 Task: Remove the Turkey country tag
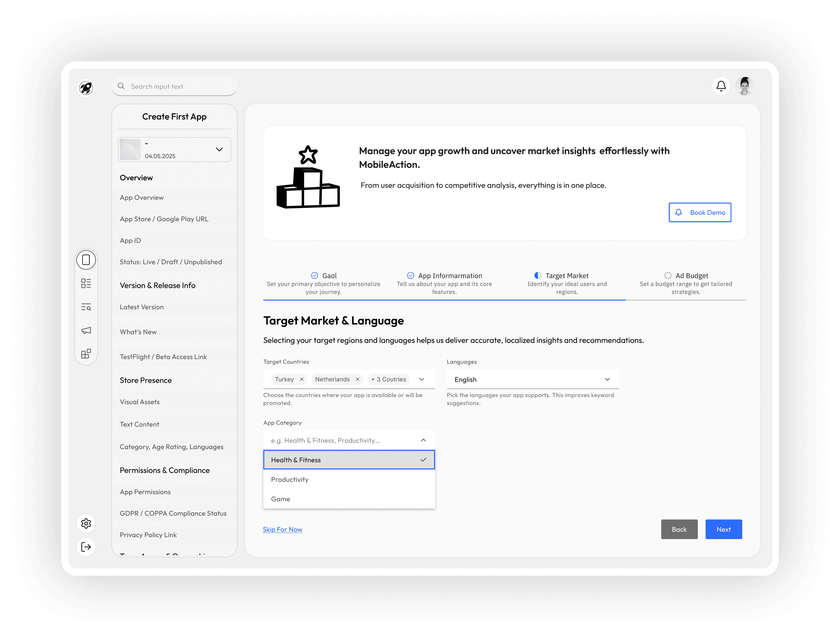coord(302,379)
